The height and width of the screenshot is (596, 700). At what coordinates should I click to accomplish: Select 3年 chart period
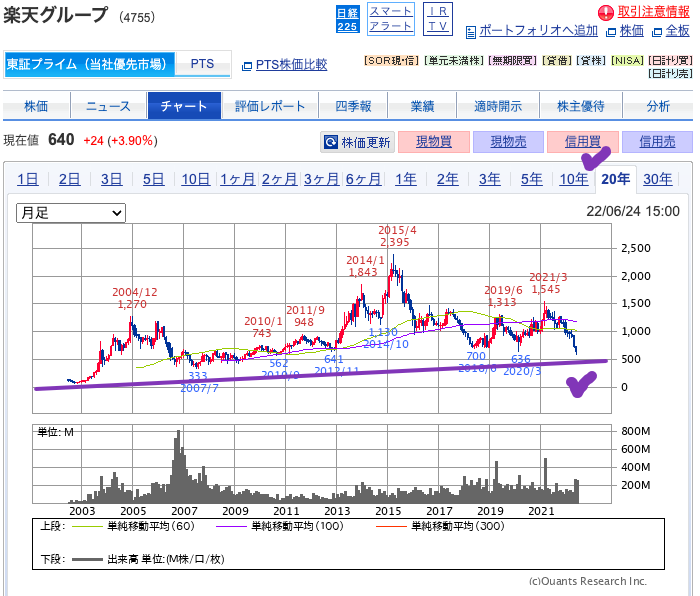[490, 179]
